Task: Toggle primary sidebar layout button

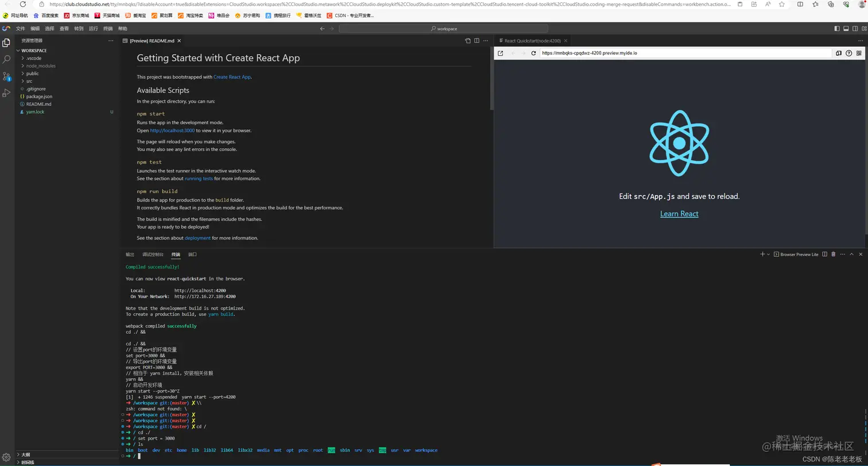Action: coord(837,28)
